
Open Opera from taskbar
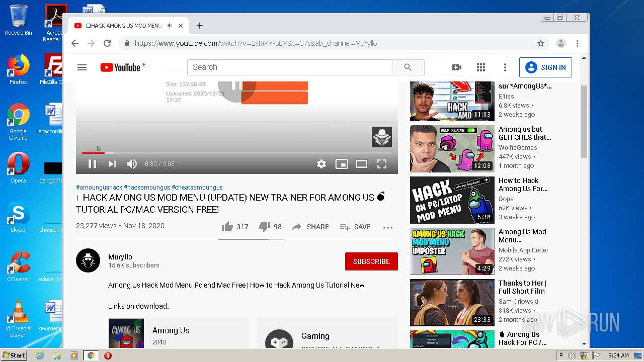click(108, 355)
